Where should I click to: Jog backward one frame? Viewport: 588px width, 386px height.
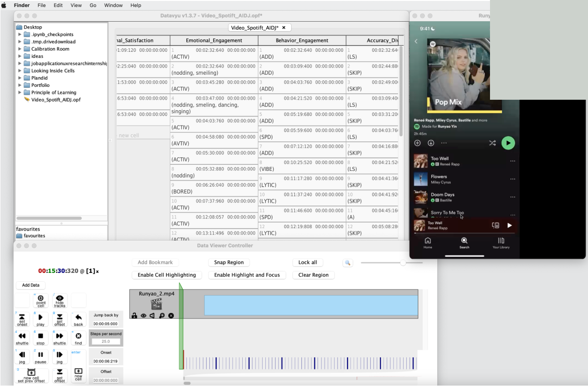pos(22,357)
